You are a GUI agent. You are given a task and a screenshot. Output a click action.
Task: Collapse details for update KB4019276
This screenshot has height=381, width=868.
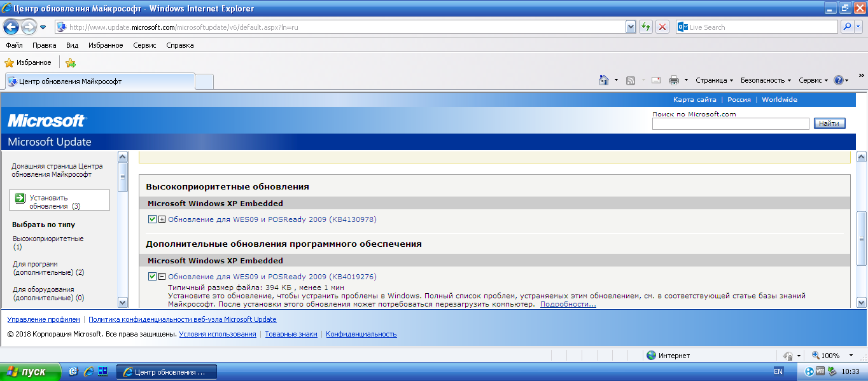(x=162, y=277)
